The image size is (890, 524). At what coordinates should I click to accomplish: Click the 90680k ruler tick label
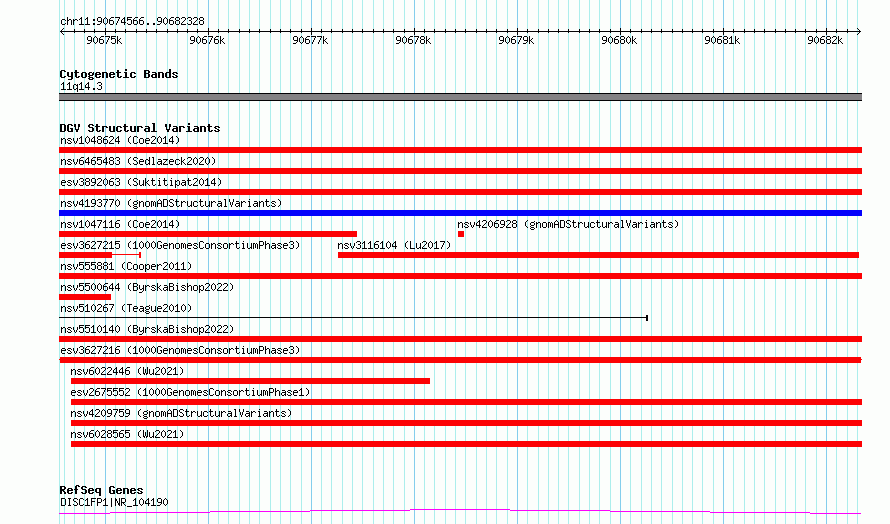[619, 40]
